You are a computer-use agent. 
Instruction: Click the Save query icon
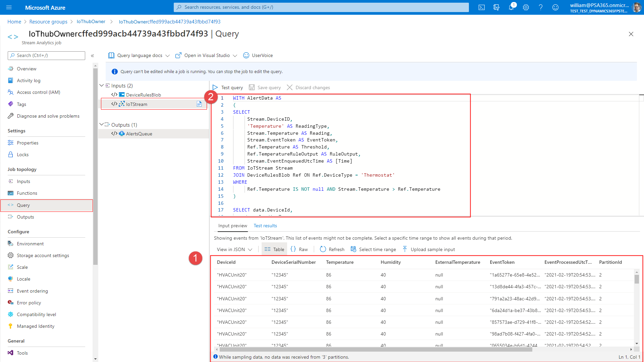click(251, 87)
